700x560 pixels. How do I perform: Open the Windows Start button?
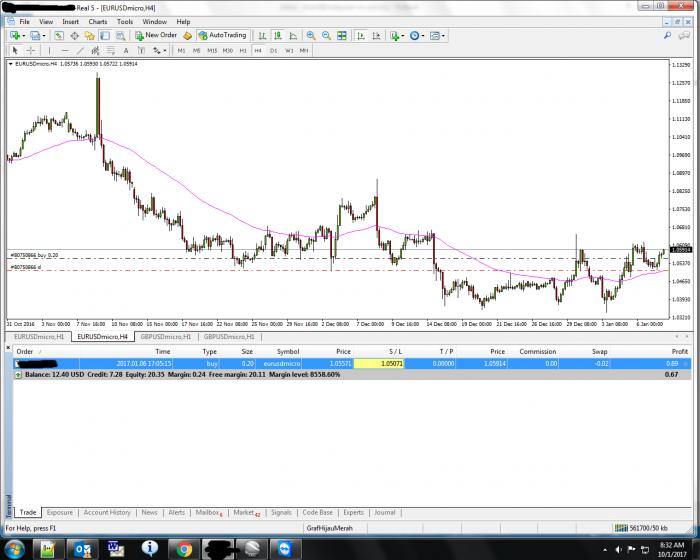(x=15, y=548)
